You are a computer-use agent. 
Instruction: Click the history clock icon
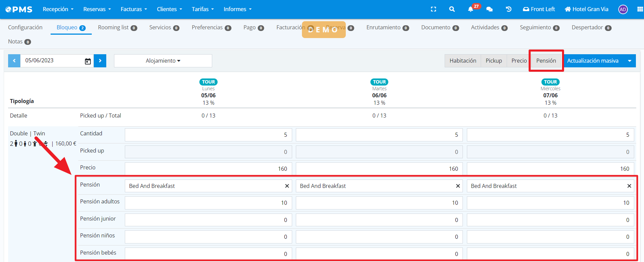click(508, 9)
